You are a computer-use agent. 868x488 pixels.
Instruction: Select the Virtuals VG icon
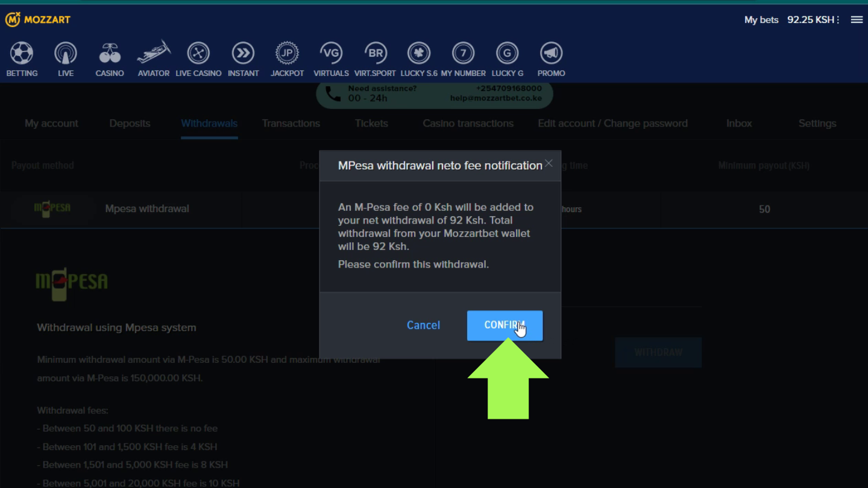pos(331,54)
